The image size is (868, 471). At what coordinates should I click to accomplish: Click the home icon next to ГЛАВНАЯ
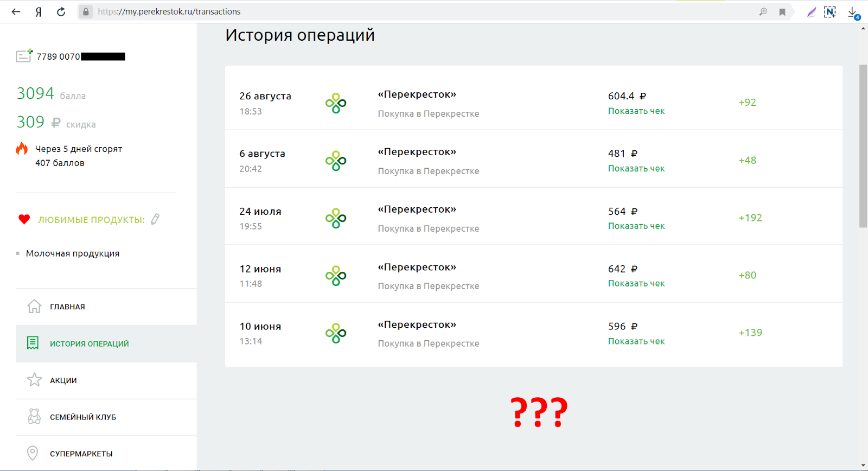34,306
